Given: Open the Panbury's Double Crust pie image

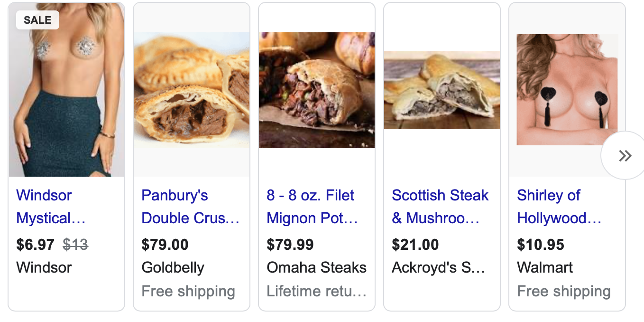Looking at the screenshot, I should (x=192, y=90).
